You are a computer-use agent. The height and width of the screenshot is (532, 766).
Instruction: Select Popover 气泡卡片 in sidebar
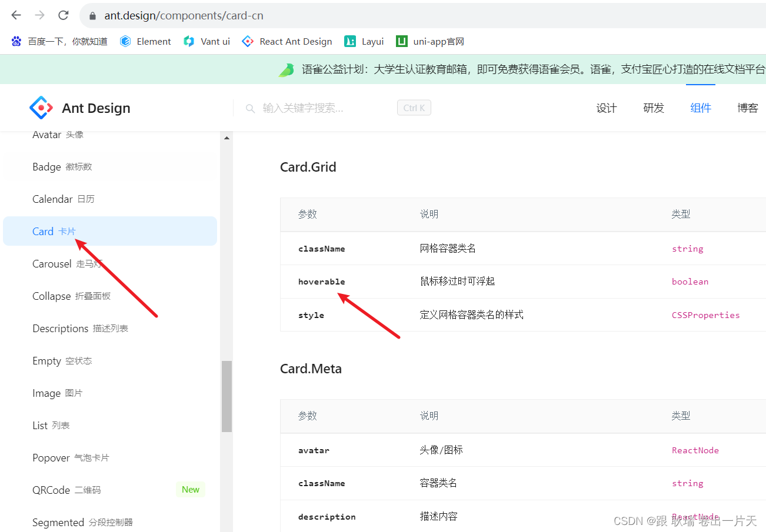click(x=110, y=458)
